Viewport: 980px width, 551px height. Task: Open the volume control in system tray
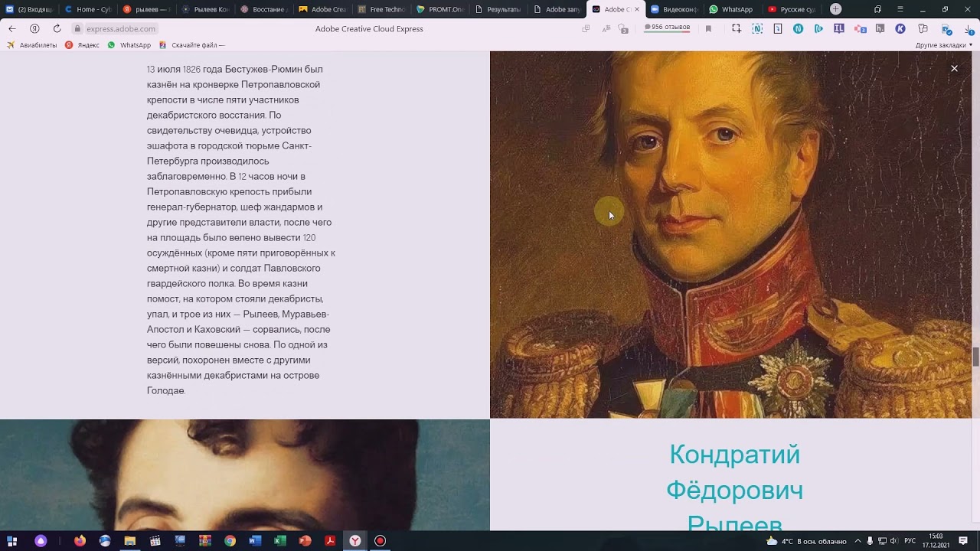click(893, 541)
